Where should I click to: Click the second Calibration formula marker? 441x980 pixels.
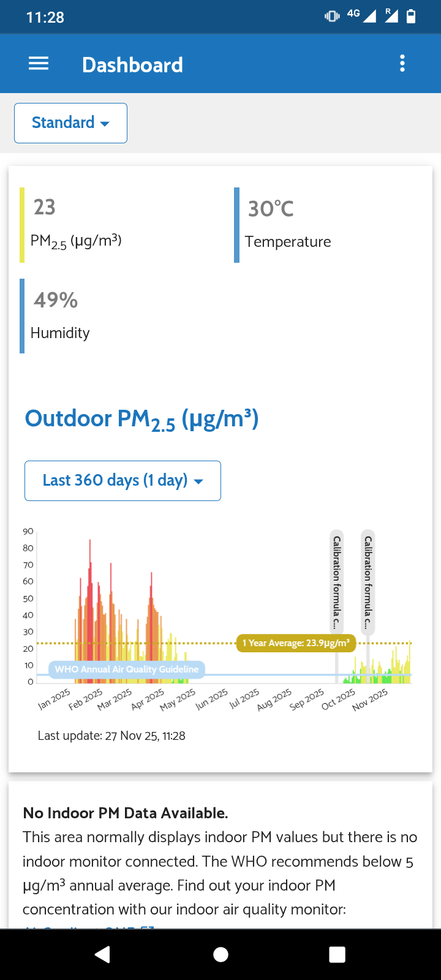(x=368, y=582)
